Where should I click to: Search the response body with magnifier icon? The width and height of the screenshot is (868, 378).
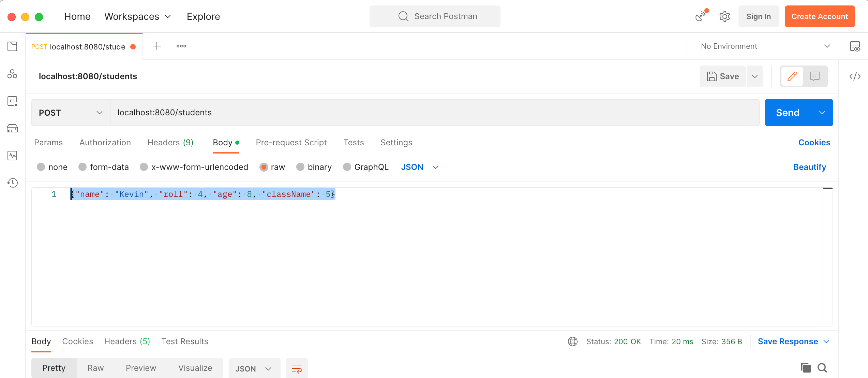(822, 368)
